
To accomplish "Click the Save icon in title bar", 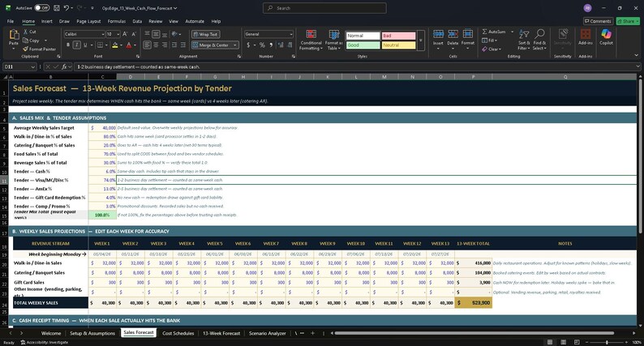I will pos(56,8).
